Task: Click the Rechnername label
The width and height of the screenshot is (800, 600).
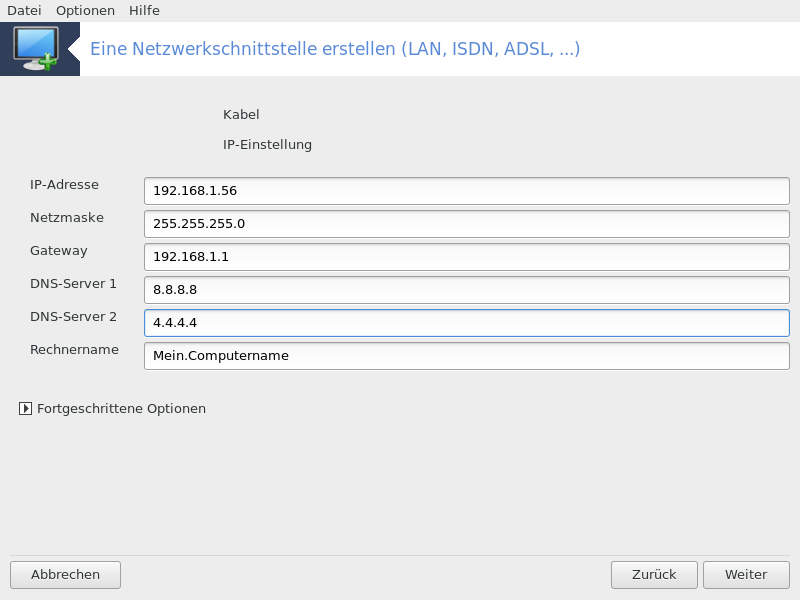Action: (74, 349)
